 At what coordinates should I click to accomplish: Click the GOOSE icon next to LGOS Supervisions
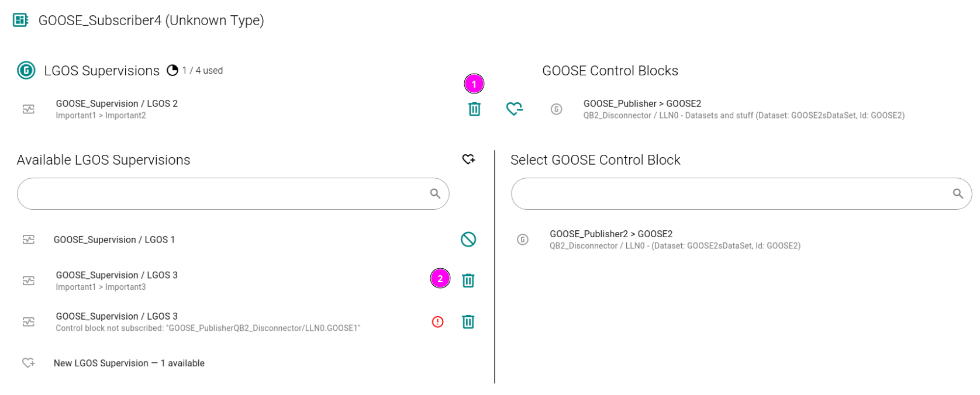click(26, 71)
